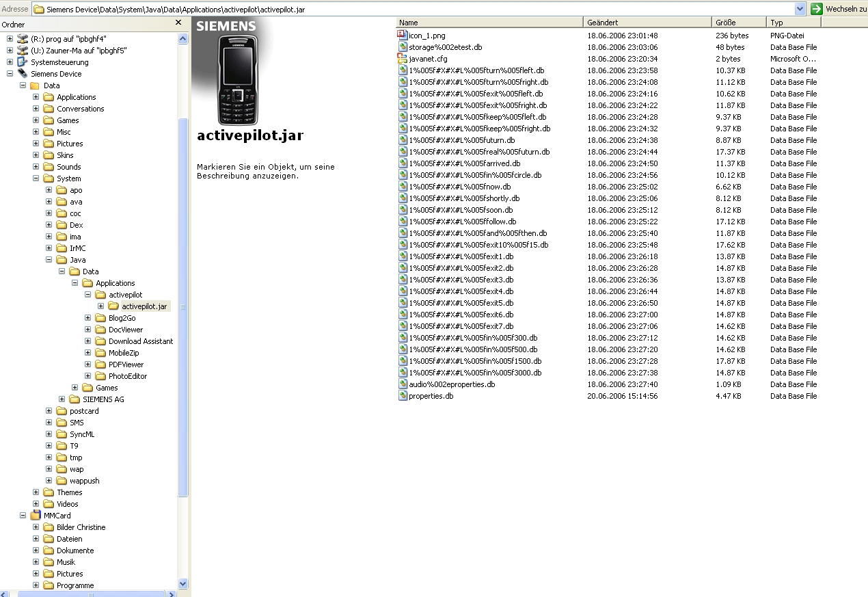
Task: Collapse the Siemens Device tree node
Action: click(x=10, y=74)
